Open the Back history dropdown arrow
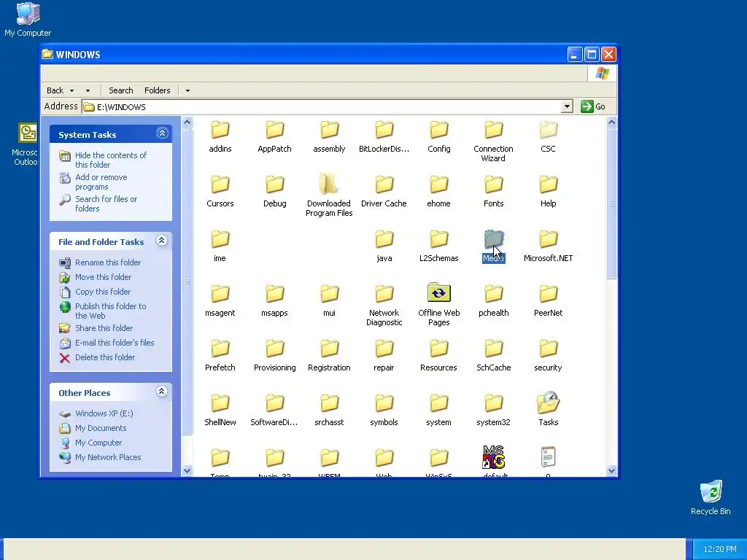The image size is (747, 560). 72,90
